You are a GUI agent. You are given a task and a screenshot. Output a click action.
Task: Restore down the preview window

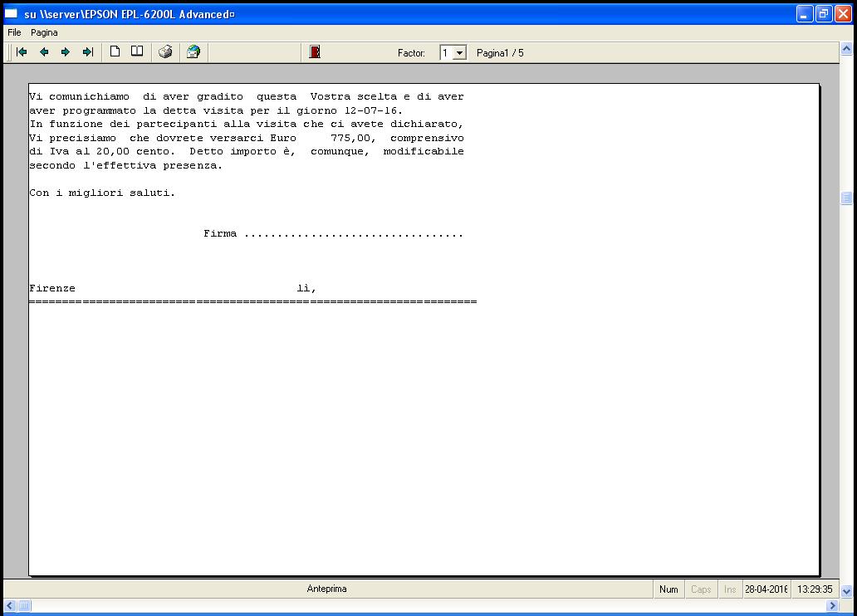[824, 13]
